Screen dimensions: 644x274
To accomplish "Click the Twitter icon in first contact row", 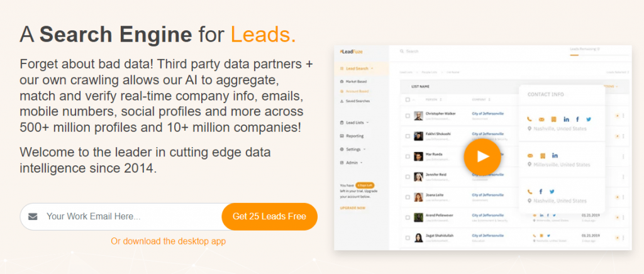I will point(589,119).
